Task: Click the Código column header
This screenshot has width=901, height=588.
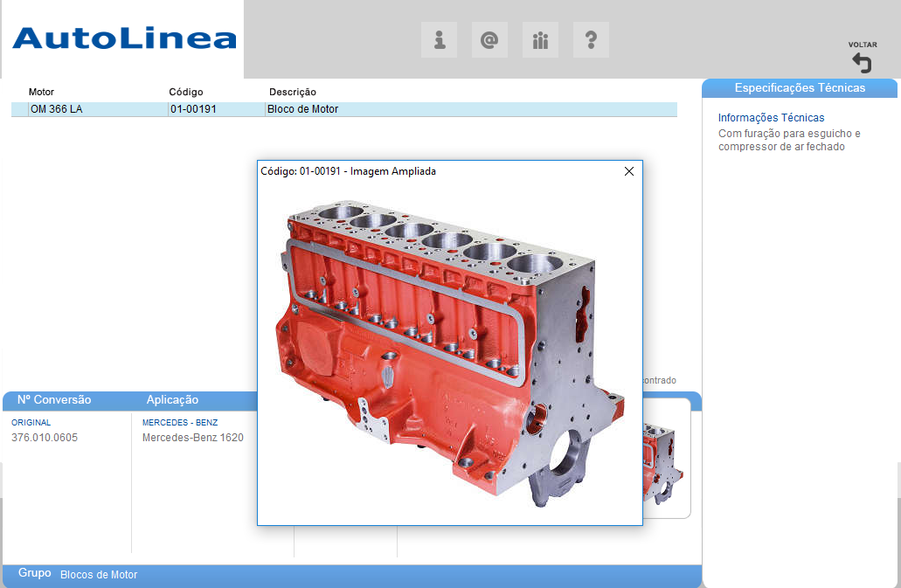Action: pyautogui.click(x=185, y=92)
